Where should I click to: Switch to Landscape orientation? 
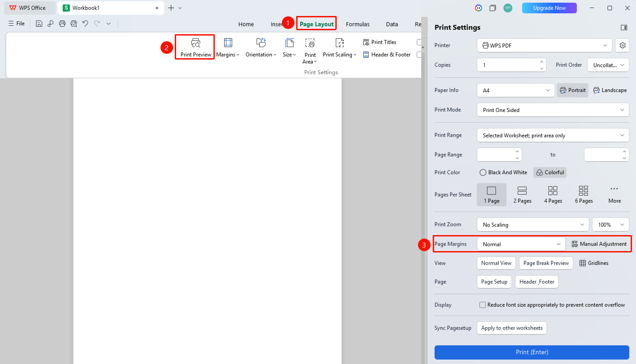pos(610,90)
